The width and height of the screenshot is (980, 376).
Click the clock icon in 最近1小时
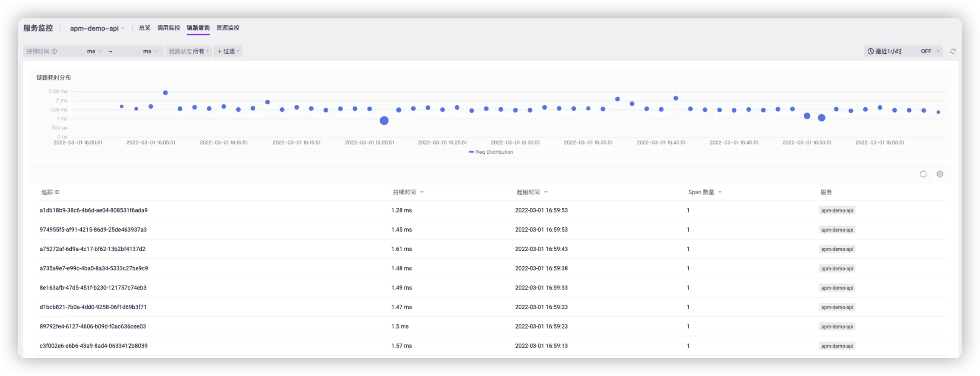(x=870, y=51)
